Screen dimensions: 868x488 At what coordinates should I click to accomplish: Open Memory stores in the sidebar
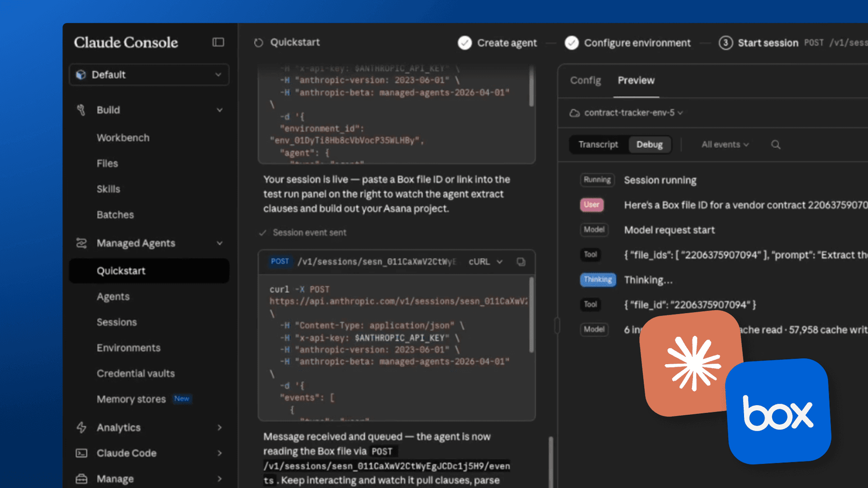click(131, 399)
